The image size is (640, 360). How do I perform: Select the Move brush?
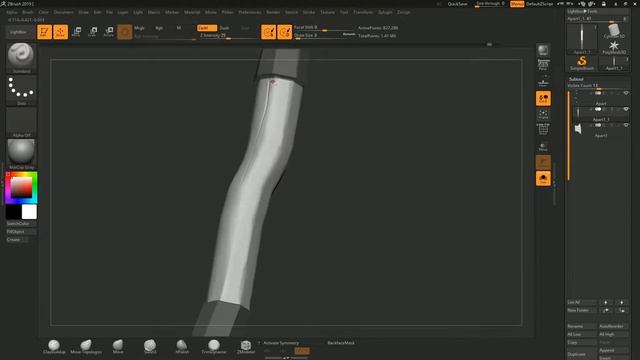tap(118, 347)
